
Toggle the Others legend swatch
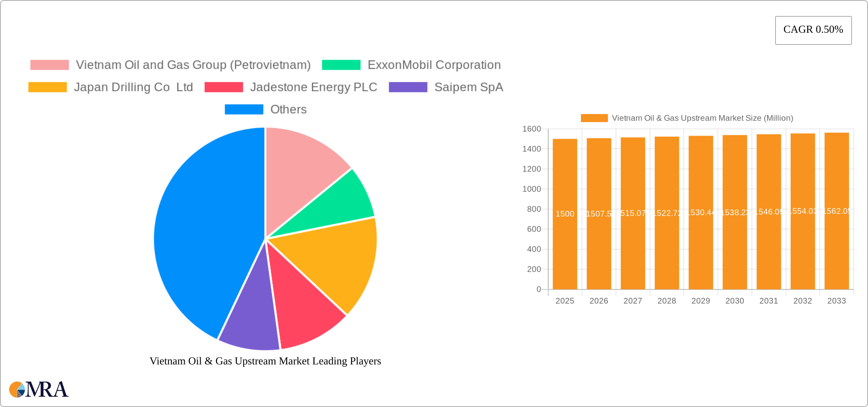(244, 110)
